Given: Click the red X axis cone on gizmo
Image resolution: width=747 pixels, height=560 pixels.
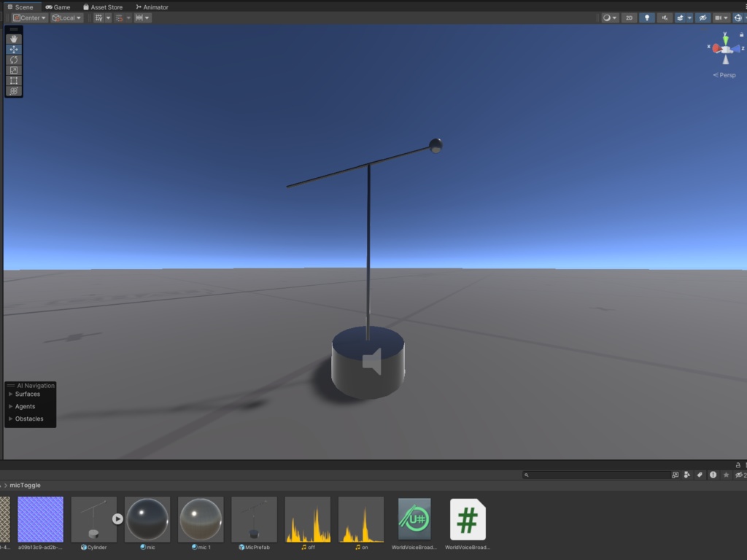Looking at the screenshot, I should coord(716,48).
